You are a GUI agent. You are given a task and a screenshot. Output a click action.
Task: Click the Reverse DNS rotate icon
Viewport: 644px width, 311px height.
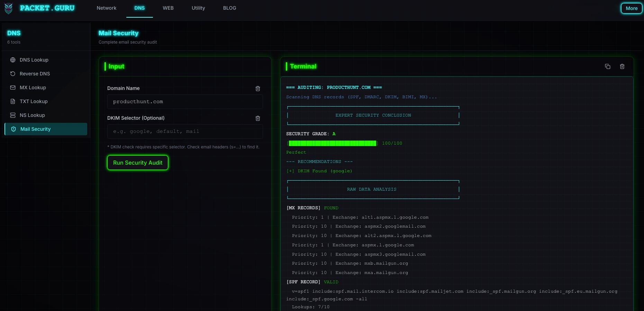pos(13,74)
